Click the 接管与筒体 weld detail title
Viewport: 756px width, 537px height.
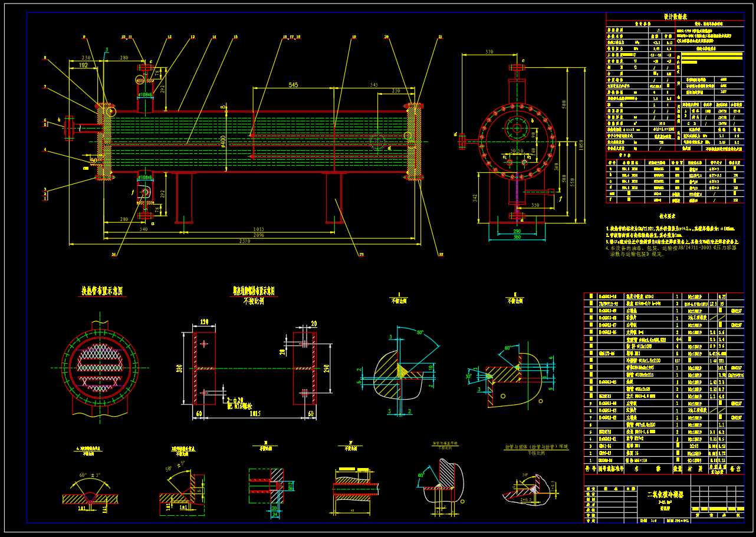point(534,447)
